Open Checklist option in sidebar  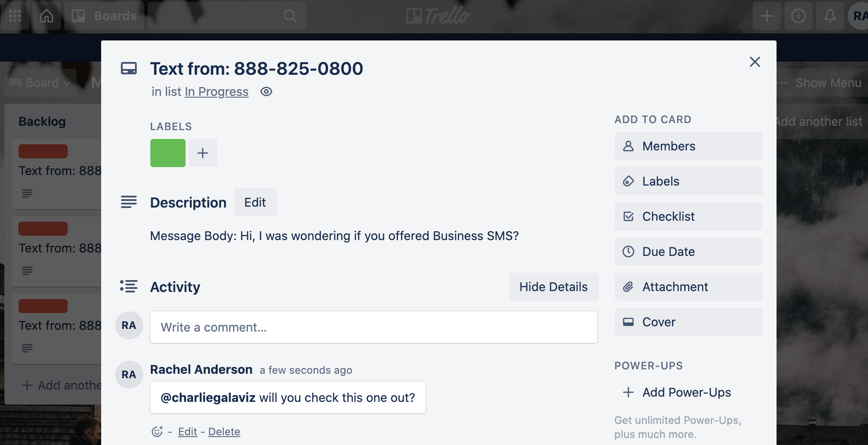[x=688, y=216]
